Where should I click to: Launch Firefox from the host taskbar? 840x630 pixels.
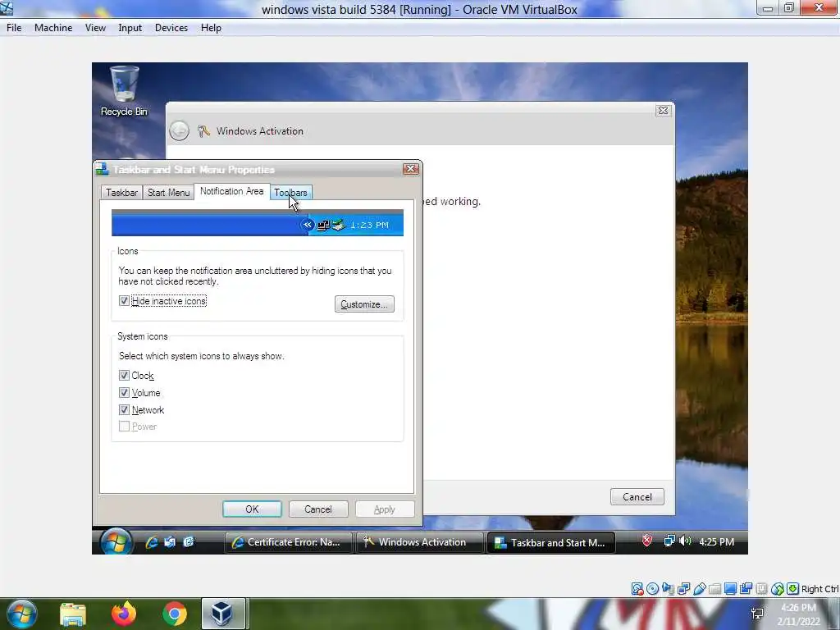pos(124,614)
